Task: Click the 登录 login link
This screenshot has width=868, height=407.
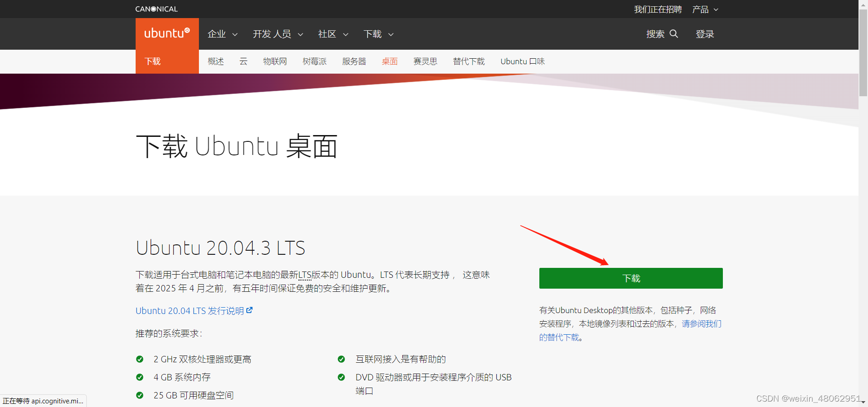Action: [705, 34]
